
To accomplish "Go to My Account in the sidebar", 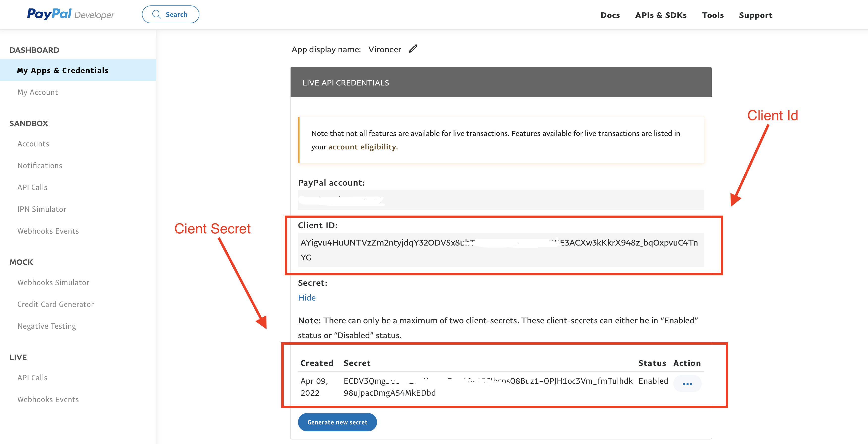I will coord(38,92).
